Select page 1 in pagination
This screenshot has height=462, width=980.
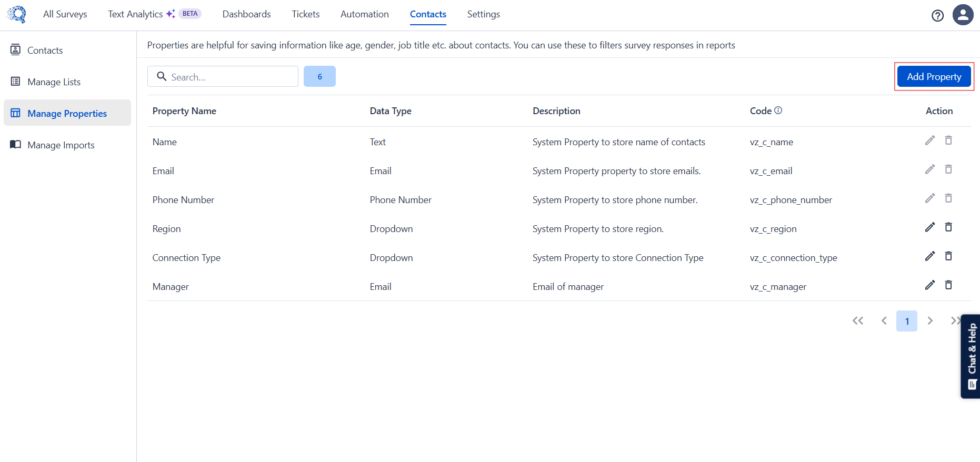tap(907, 321)
